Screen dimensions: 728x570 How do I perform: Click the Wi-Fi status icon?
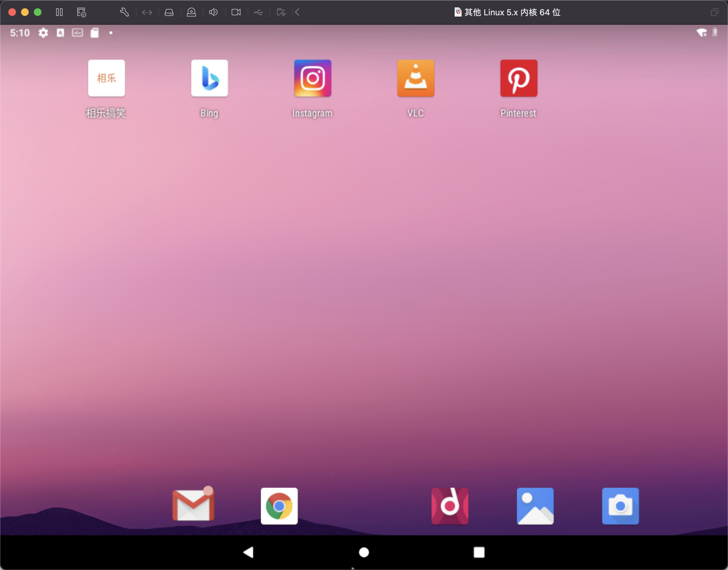pos(702,33)
